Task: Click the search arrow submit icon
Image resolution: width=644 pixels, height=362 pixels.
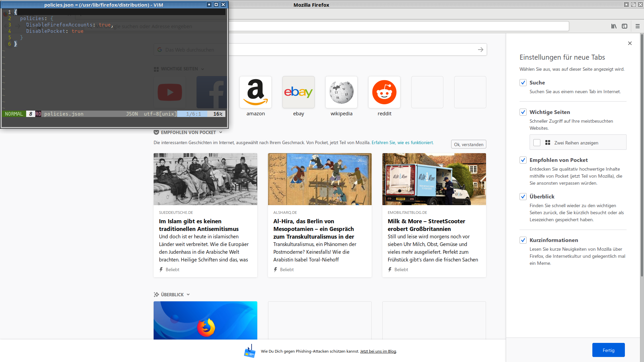Action: [480, 50]
